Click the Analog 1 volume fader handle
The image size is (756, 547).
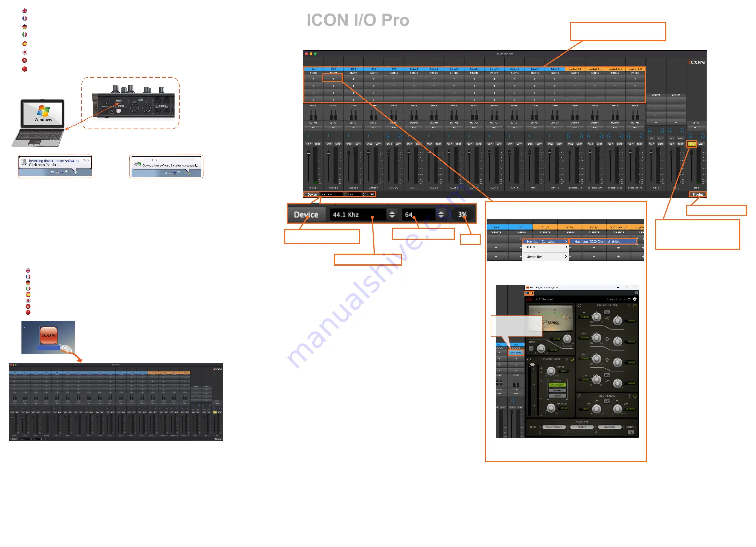pos(308,154)
